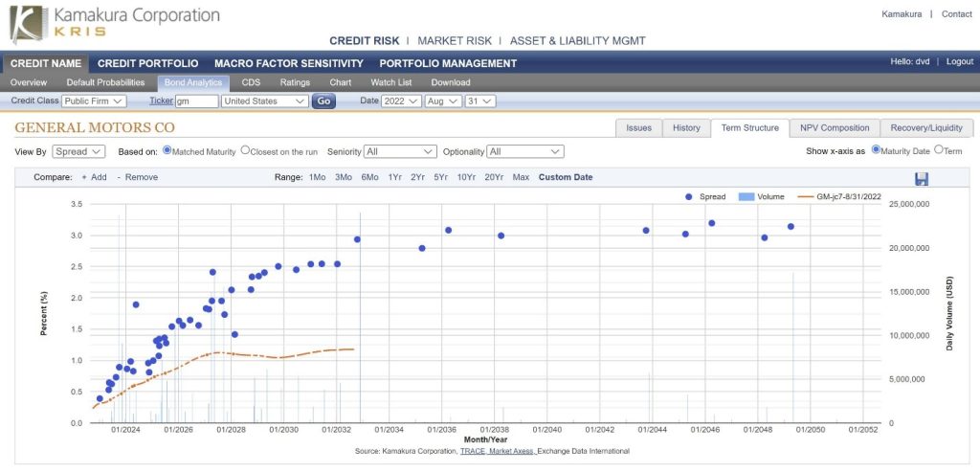The image size is (980, 472).
Task: Click the CREDIT RISK header link
Action: tap(365, 40)
